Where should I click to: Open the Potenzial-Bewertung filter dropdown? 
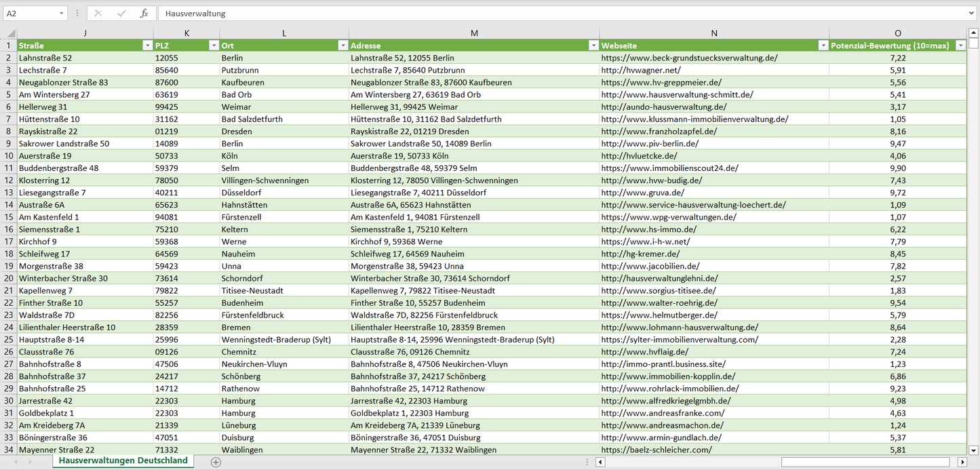960,45
